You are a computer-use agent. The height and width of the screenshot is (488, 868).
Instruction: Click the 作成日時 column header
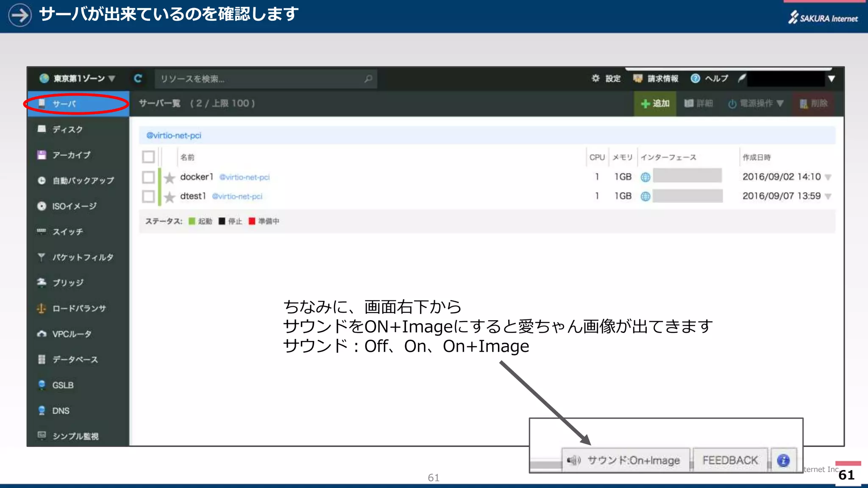757,157
